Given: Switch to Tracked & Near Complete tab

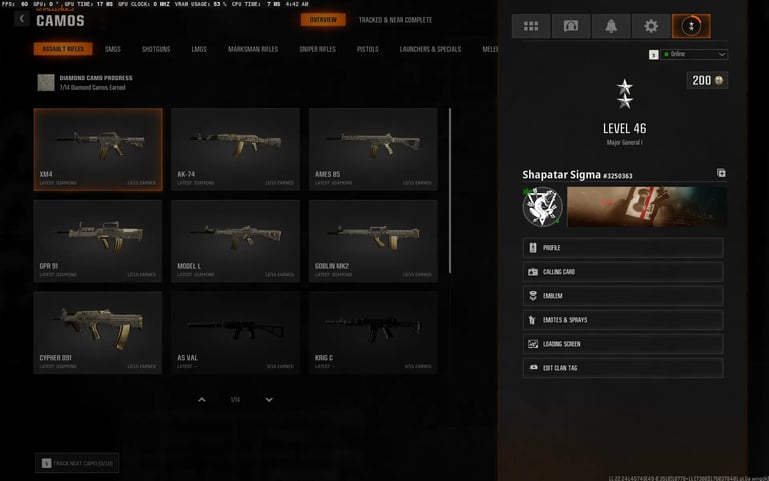Looking at the screenshot, I should (x=395, y=20).
